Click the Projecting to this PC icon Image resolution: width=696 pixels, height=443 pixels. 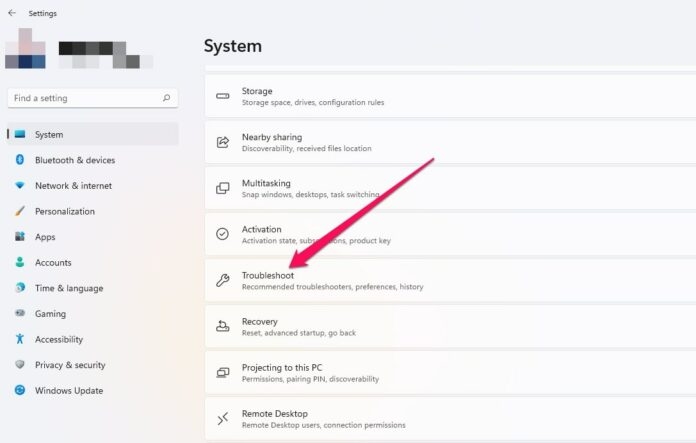[x=223, y=373]
